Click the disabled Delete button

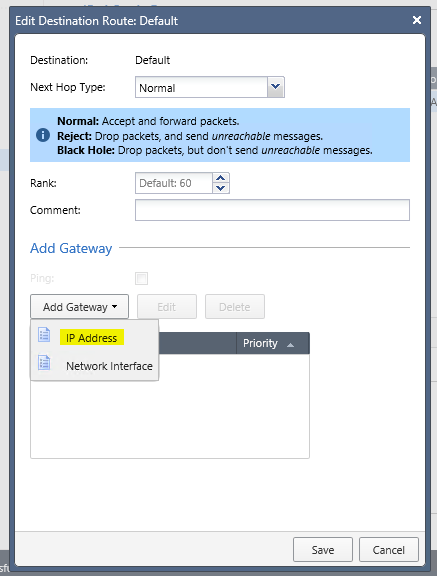pyautogui.click(x=235, y=306)
